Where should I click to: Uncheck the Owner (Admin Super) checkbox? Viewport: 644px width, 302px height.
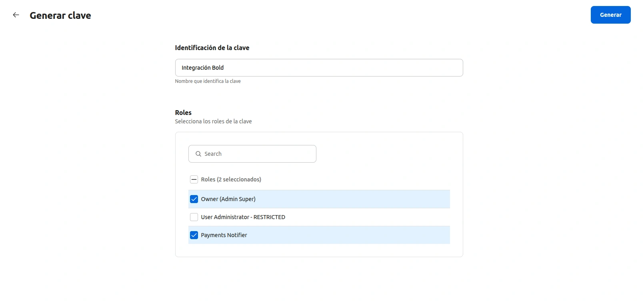[x=194, y=199]
